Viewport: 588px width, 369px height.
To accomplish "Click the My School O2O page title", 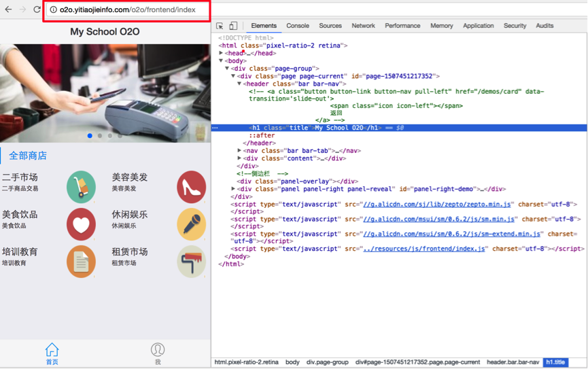I will [105, 31].
